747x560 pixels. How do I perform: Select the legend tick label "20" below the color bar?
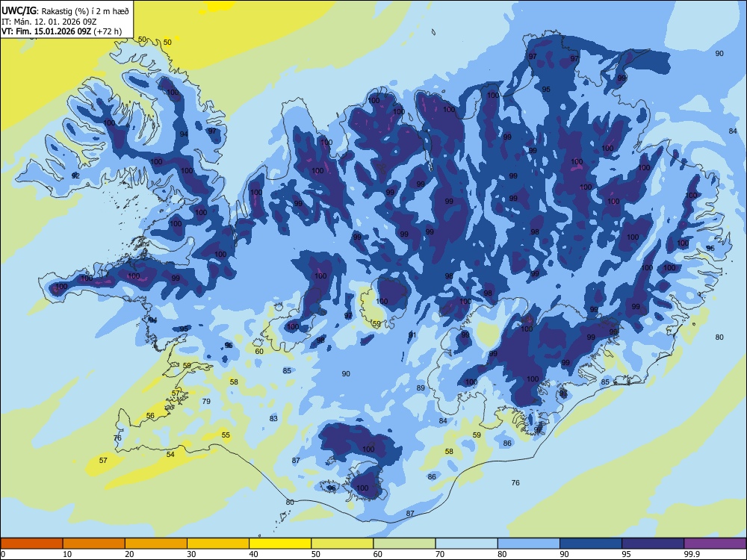pos(129,554)
